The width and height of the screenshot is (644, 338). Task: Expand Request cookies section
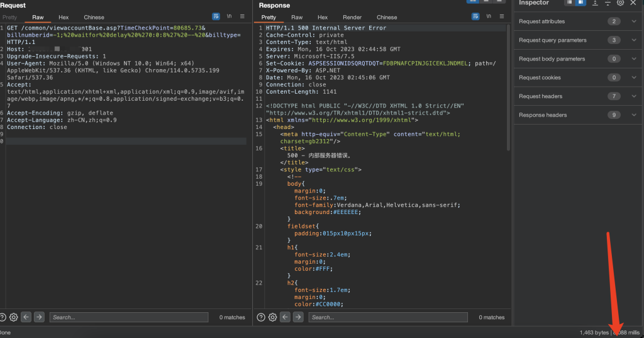point(634,77)
